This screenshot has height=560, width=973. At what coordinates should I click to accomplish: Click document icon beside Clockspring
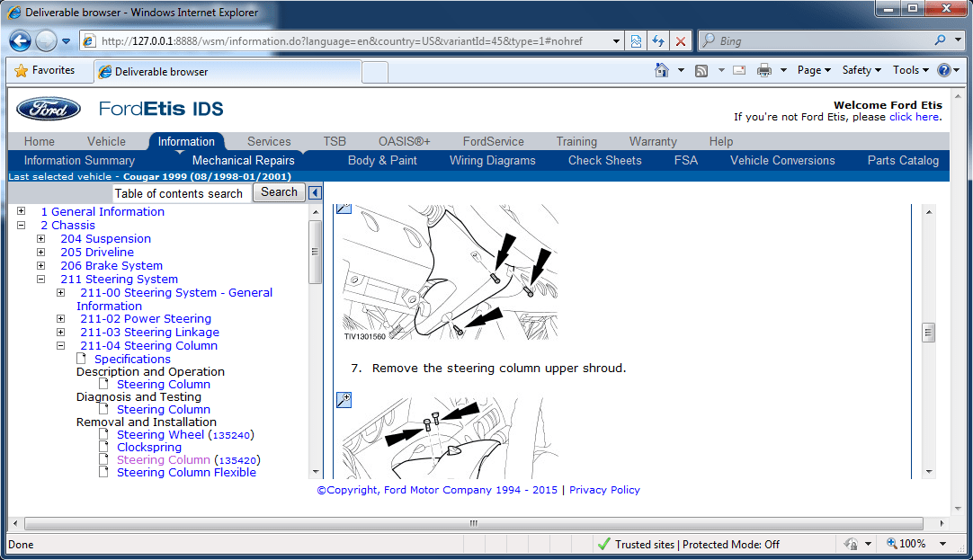pyautogui.click(x=103, y=447)
